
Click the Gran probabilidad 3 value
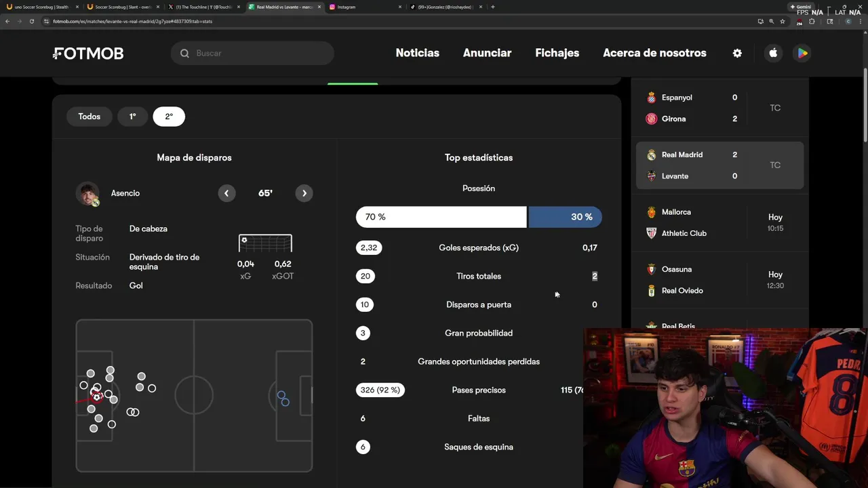point(363,333)
